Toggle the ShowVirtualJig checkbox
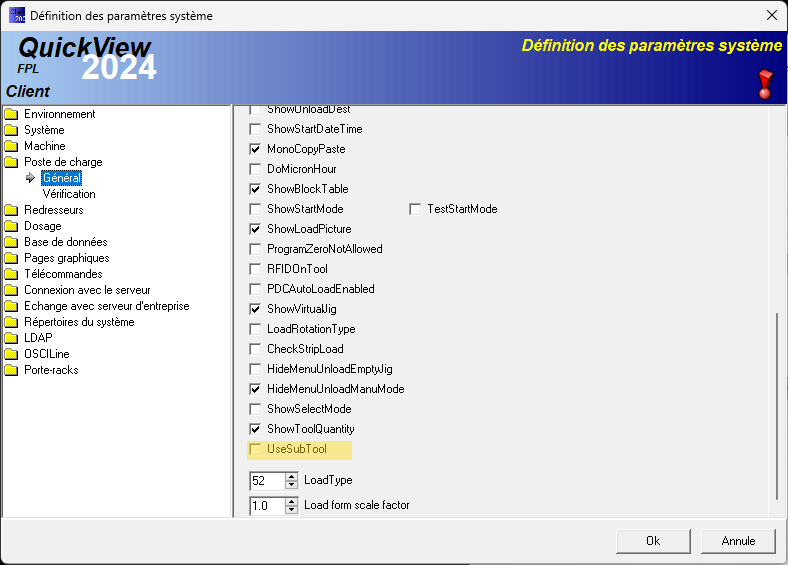This screenshot has width=788, height=565. coord(255,309)
